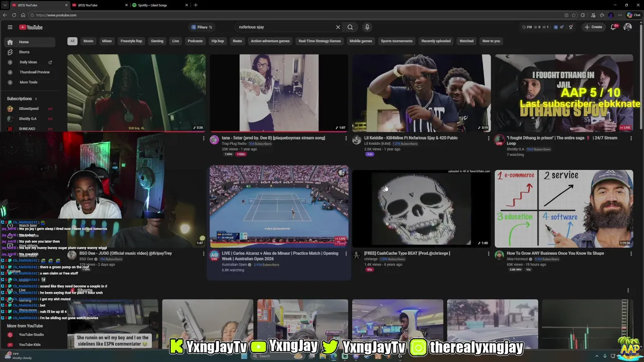This screenshot has width=644, height=362.
Task: Select the All filter chip
Action: tap(72, 41)
